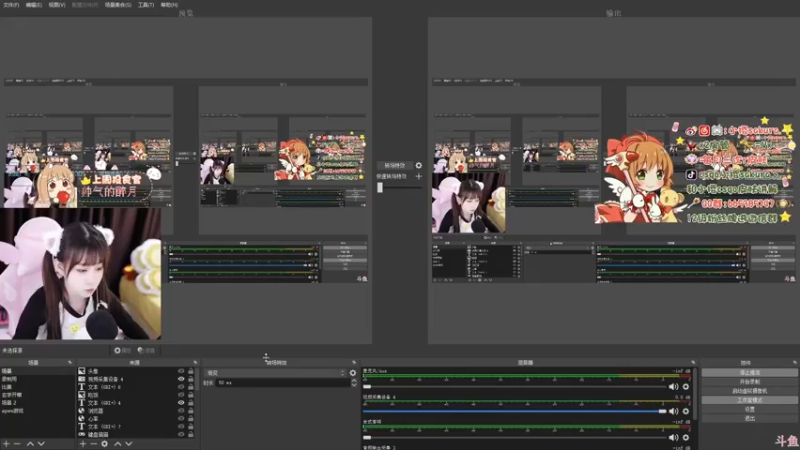Mute the 台式音响 desktop audio channel
The height and width of the screenshot is (450, 800).
click(673, 437)
